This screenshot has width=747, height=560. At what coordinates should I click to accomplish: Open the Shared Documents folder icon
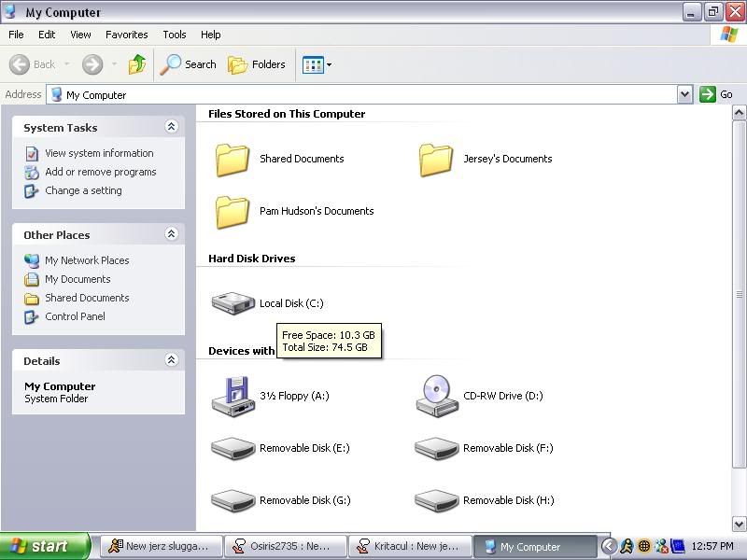click(x=233, y=160)
